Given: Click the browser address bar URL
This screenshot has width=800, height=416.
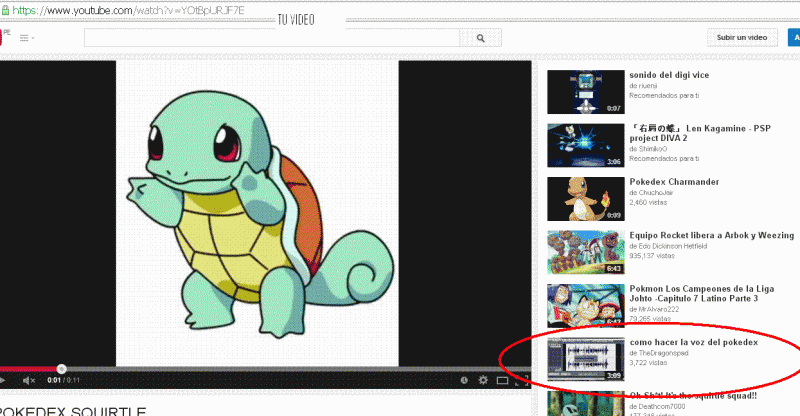Looking at the screenshot, I should point(128,10).
